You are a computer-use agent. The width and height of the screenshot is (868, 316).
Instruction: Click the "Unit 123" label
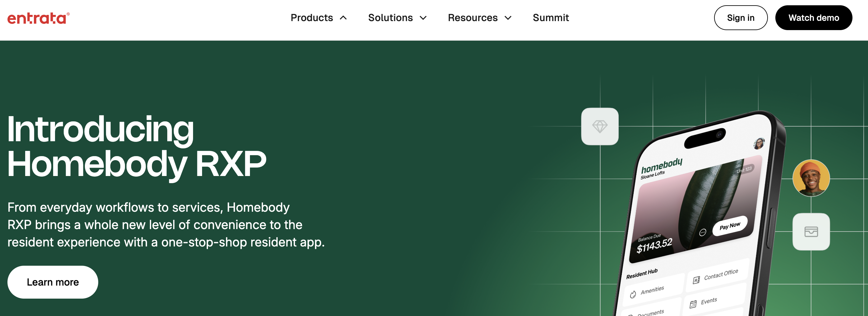click(x=744, y=169)
